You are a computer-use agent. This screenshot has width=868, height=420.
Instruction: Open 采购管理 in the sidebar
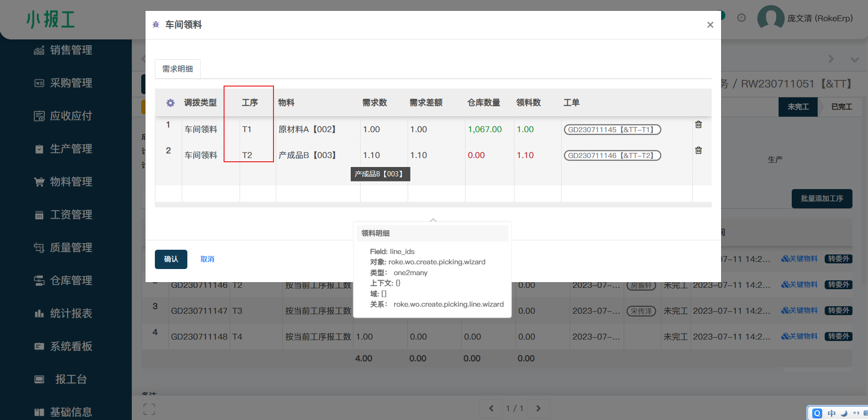71,83
